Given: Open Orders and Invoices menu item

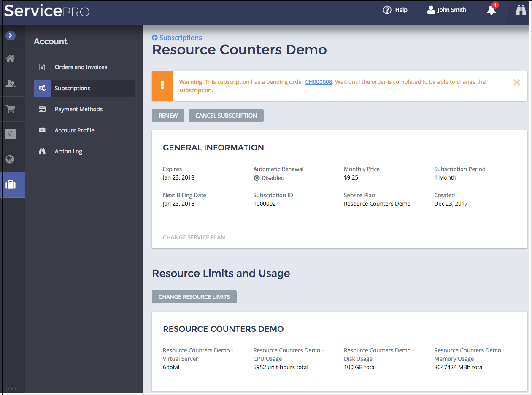Looking at the screenshot, I should pyautogui.click(x=81, y=67).
